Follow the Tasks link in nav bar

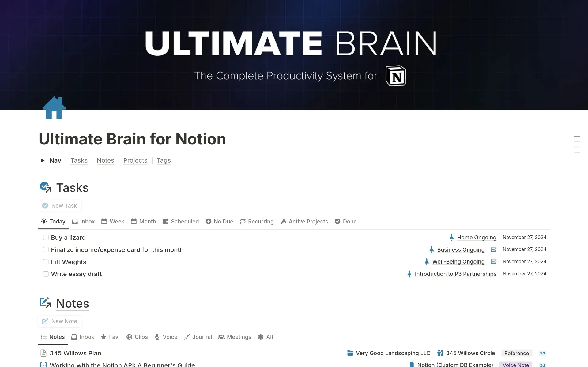click(79, 160)
